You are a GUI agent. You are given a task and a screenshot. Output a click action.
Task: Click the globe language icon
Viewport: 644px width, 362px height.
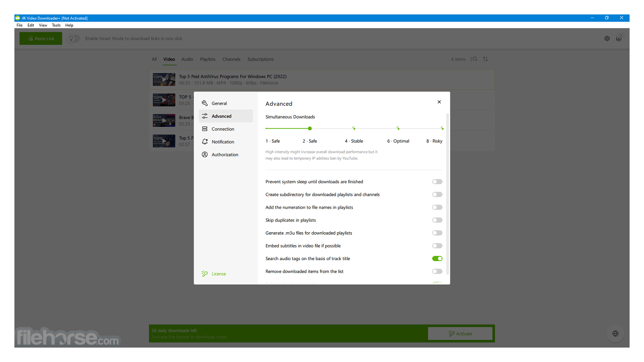[615, 333]
